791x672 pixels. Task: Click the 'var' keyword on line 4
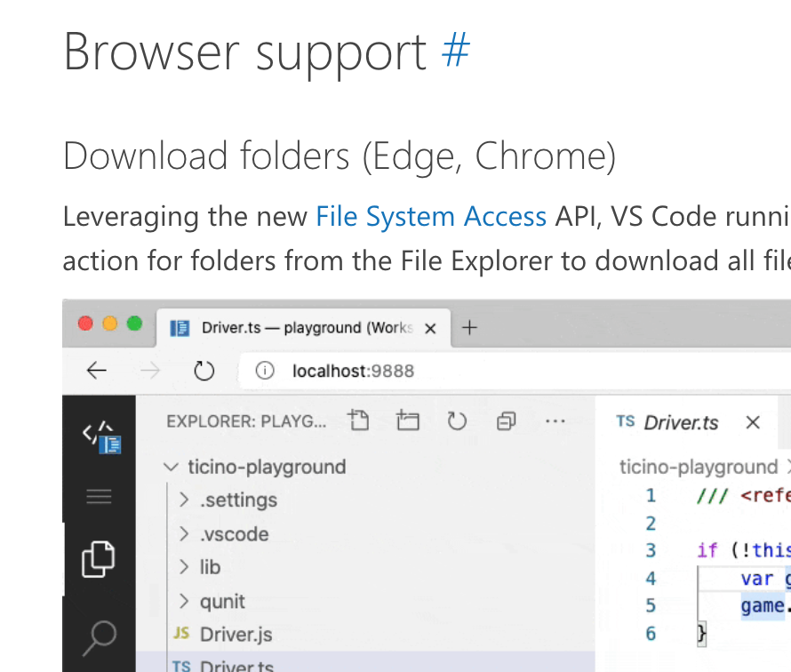756,578
